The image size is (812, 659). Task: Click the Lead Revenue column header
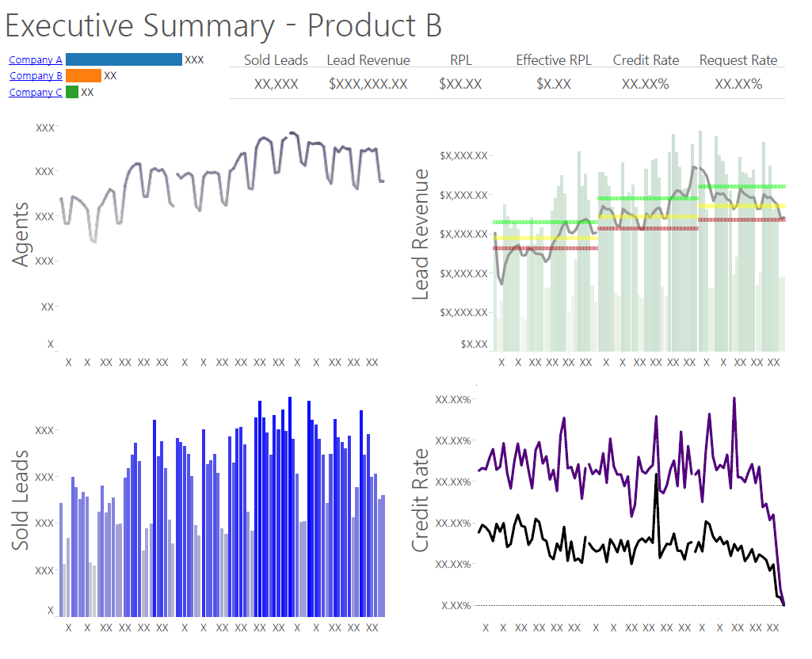click(x=368, y=60)
